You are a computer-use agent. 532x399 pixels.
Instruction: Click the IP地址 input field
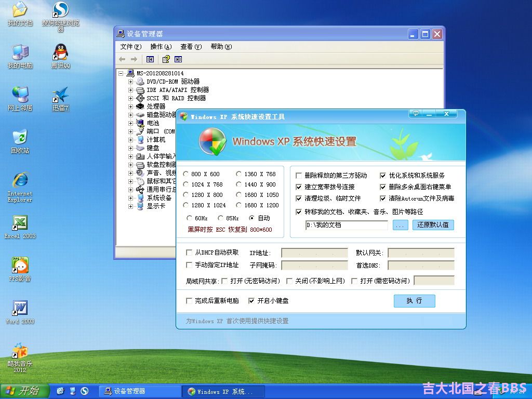coord(314,253)
